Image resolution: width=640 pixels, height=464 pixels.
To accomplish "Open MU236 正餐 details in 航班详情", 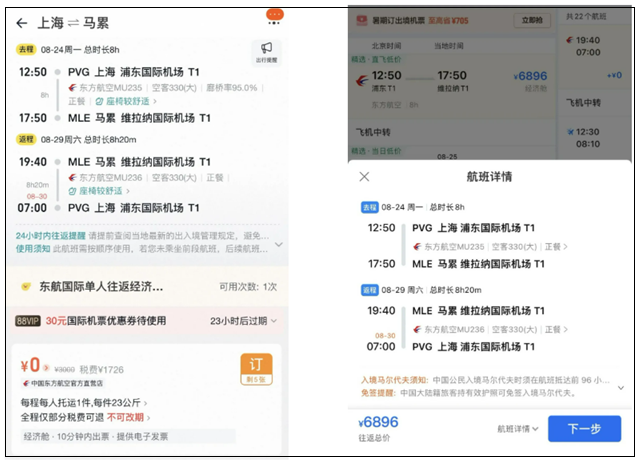I will tap(556, 329).
